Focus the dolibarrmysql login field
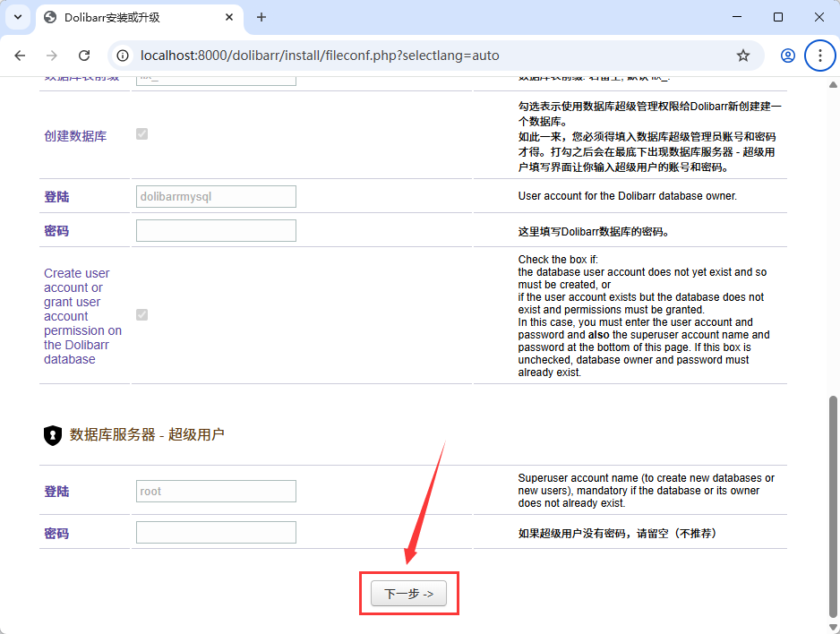Image resolution: width=840 pixels, height=634 pixels. pos(216,196)
